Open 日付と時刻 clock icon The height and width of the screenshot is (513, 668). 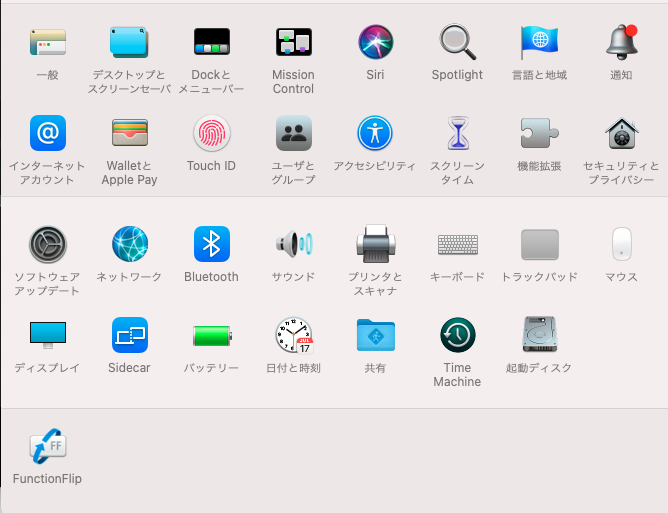click(294, 335)
